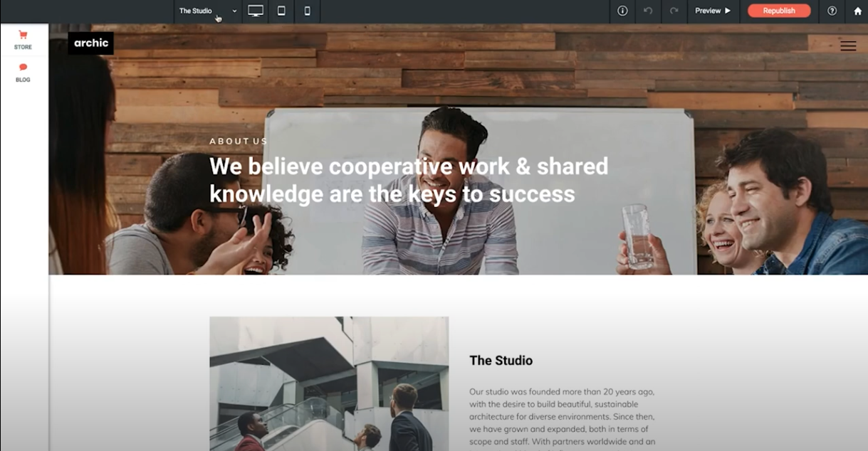Select The Studio heading text
Image resolution: width=868 pixels, height=451 pixels.
501,361
